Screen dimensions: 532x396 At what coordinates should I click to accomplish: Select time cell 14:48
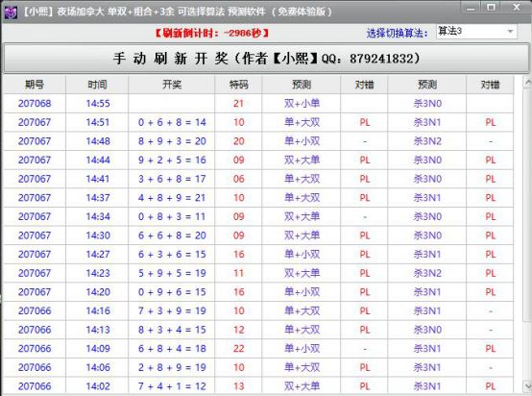pos(98,141)
